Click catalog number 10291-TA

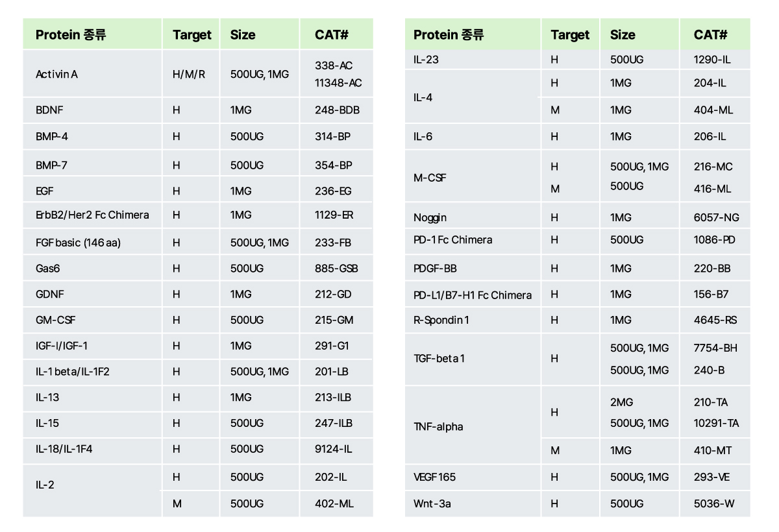pyautogui.click(x=716, y=424)
